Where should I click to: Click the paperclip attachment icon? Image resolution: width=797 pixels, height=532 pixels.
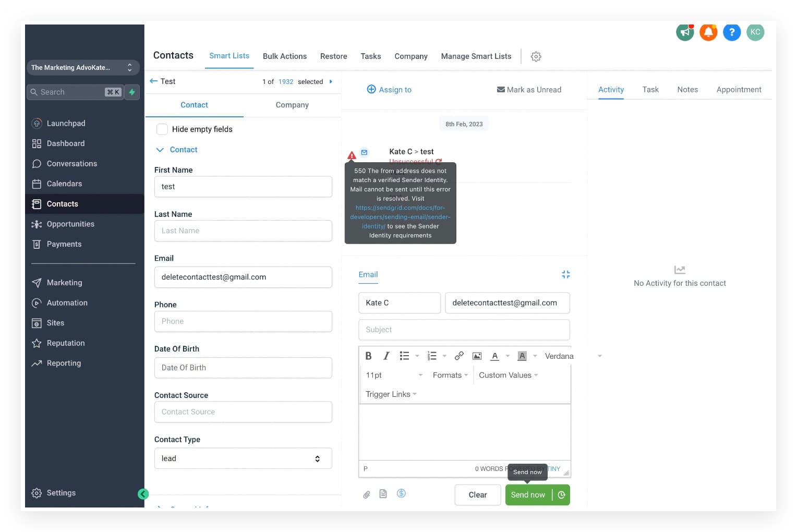[367, 494]
